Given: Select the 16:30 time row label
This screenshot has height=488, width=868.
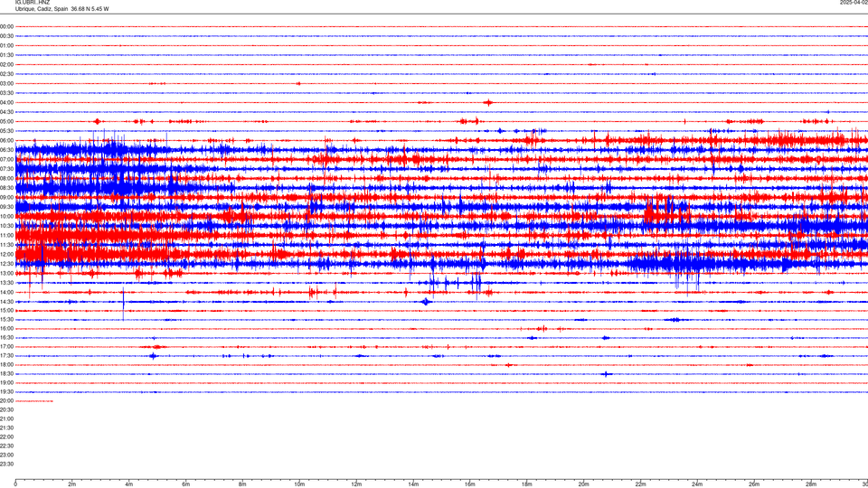Looking at the screenshot, I should pos(6,337).
